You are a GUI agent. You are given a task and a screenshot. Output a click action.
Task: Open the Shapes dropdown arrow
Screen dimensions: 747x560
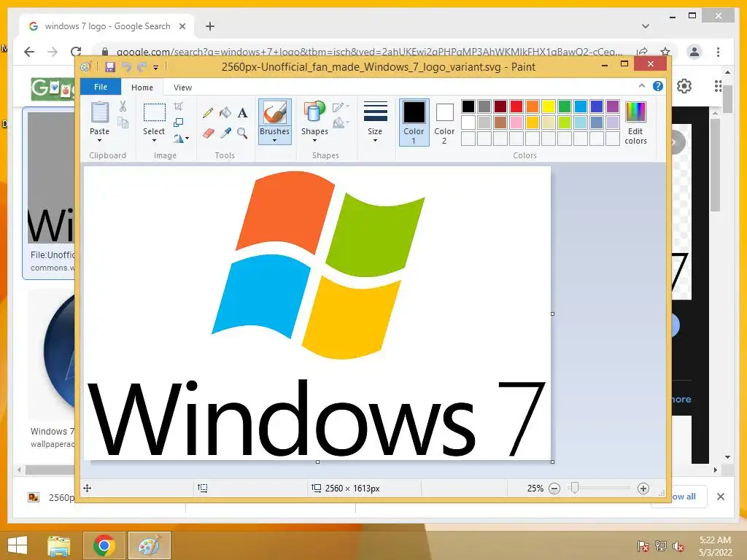pyautogui.click(x=314, y=141)
